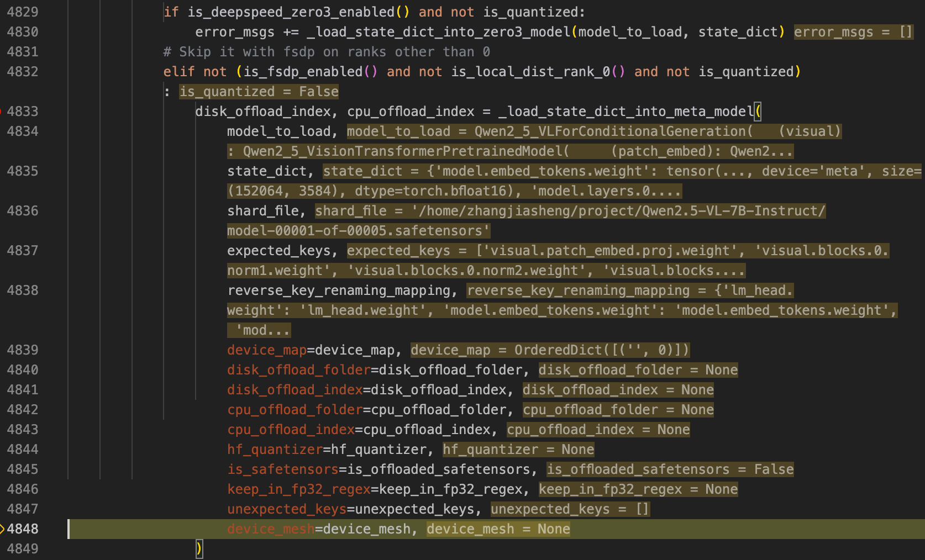Click the closing parenthesis on line 4849
Screen dimensions: 925x560
[199, 549]
